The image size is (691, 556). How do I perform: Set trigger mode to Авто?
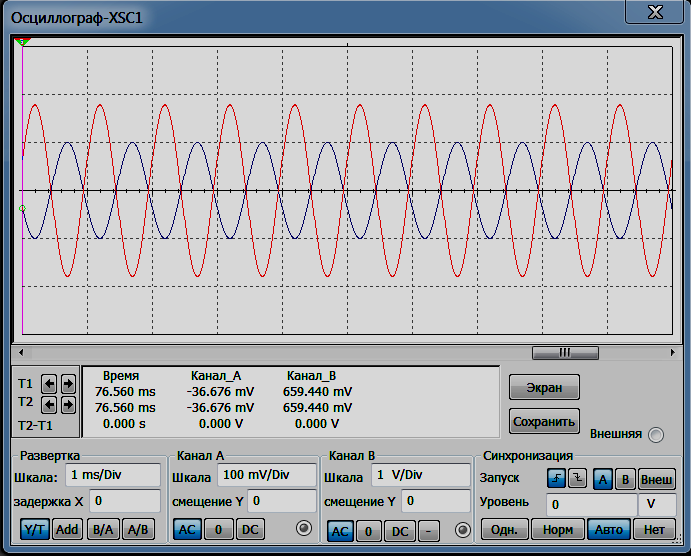click(x=609, y=529)
